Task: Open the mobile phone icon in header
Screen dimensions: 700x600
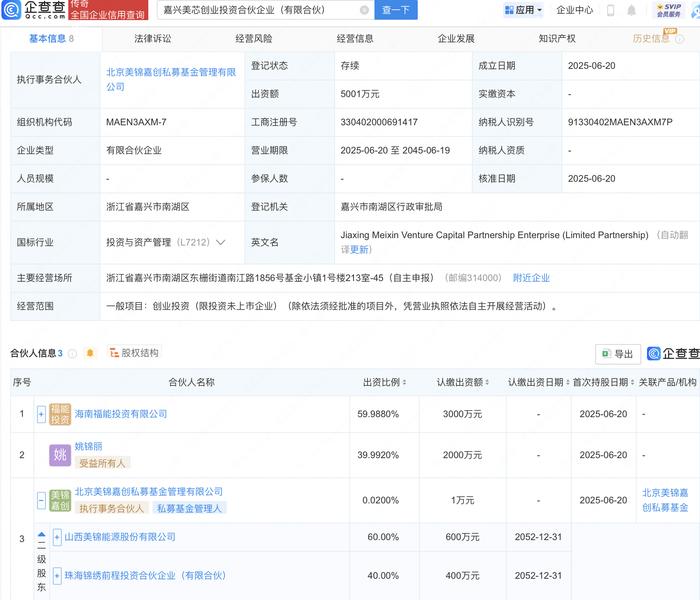Action: pyautogui.click(x=610, y=10)
